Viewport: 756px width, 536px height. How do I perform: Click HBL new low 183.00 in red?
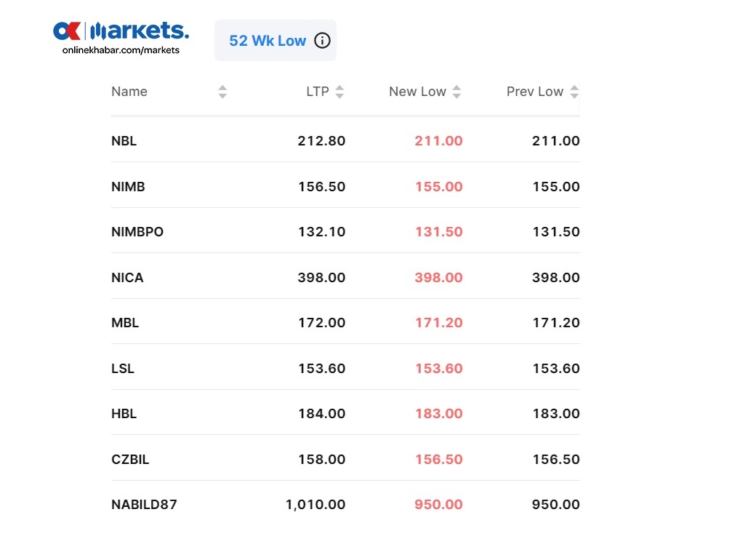click(439, 414)
